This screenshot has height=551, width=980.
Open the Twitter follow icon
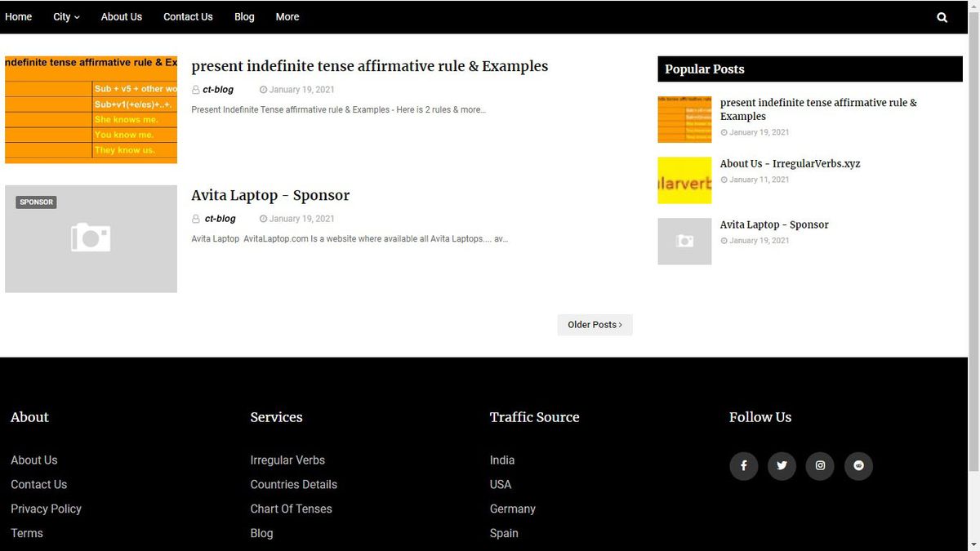point(782,465)
